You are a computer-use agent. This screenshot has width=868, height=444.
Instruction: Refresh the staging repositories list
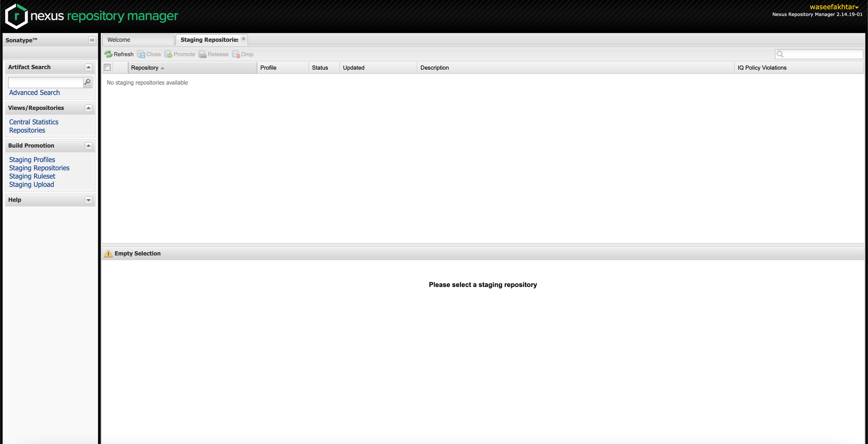pos(119,54)
